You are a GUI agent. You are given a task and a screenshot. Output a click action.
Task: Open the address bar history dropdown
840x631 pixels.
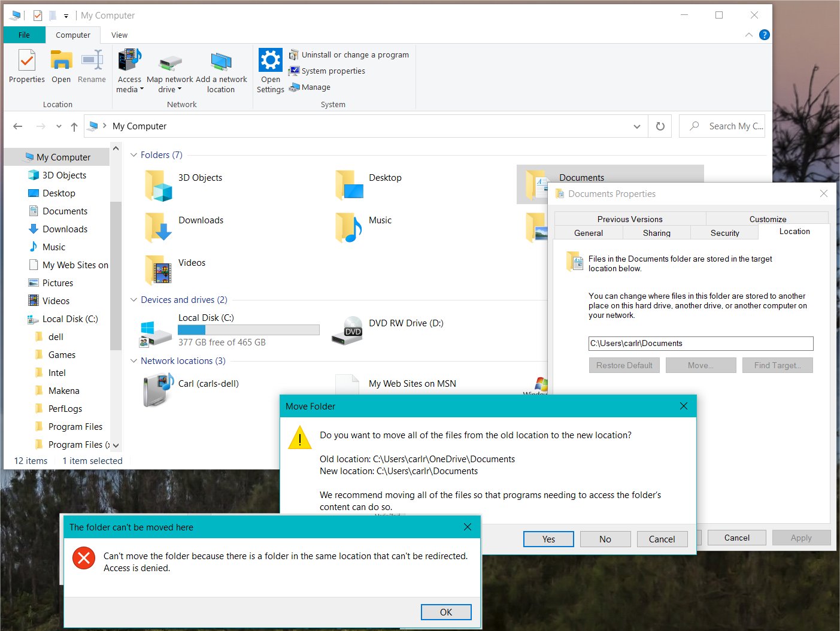(x=636, y=126)
